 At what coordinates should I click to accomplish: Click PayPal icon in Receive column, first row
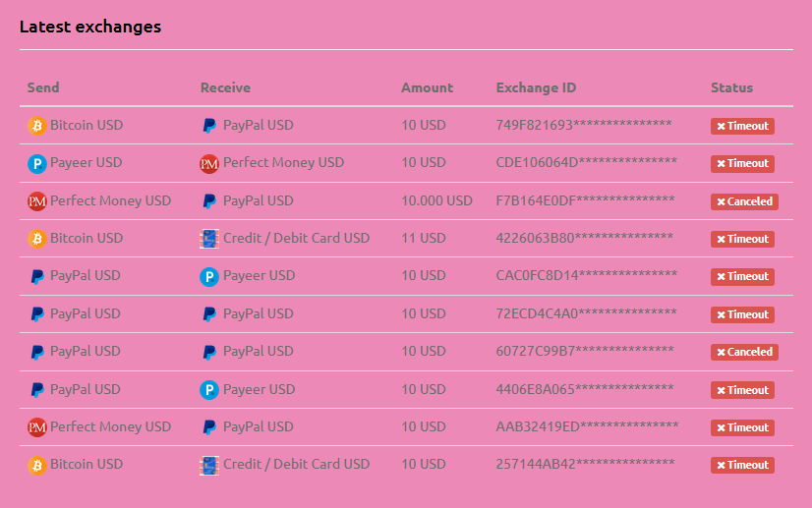coord(209,126)
